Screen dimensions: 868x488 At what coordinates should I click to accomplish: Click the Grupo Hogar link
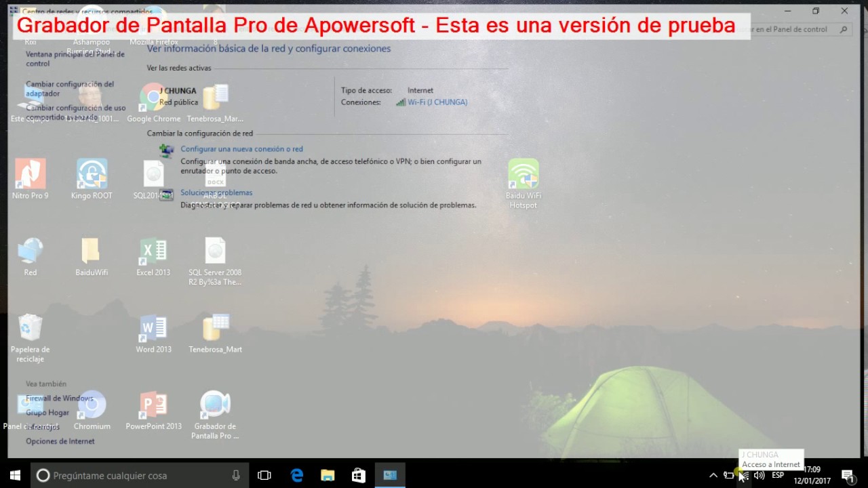coord(47,413)
